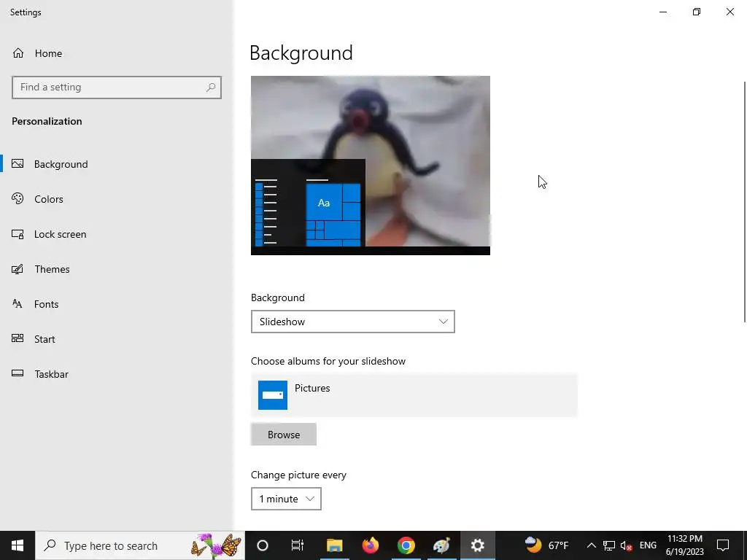Screen dimensions: 747x560
Task: Open the notification action center
Action: point(723,545)
